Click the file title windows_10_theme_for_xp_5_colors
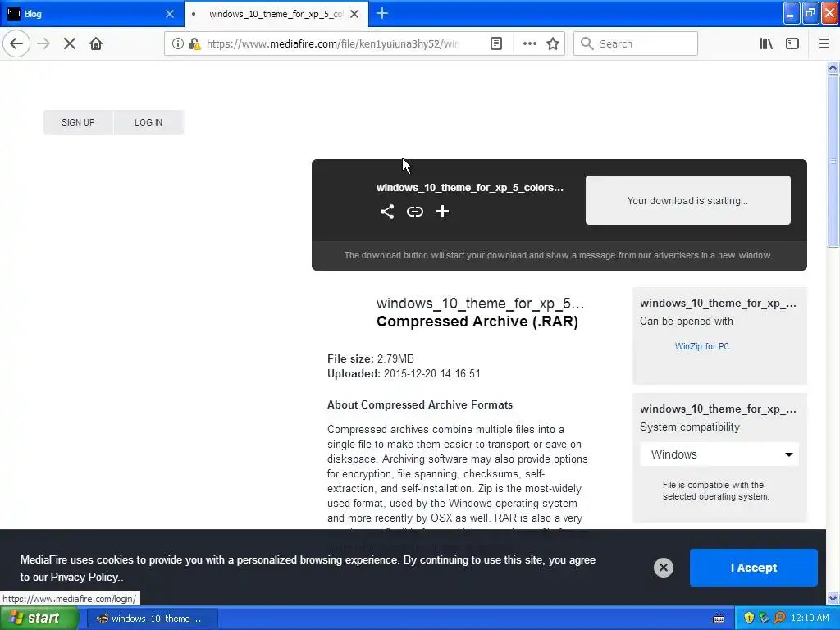The width and height of the screenshot is (840, 630). tap(470, 188)
